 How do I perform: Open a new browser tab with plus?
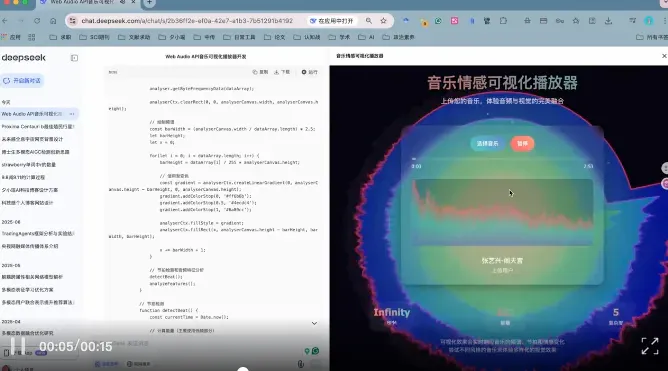(149, 3)
